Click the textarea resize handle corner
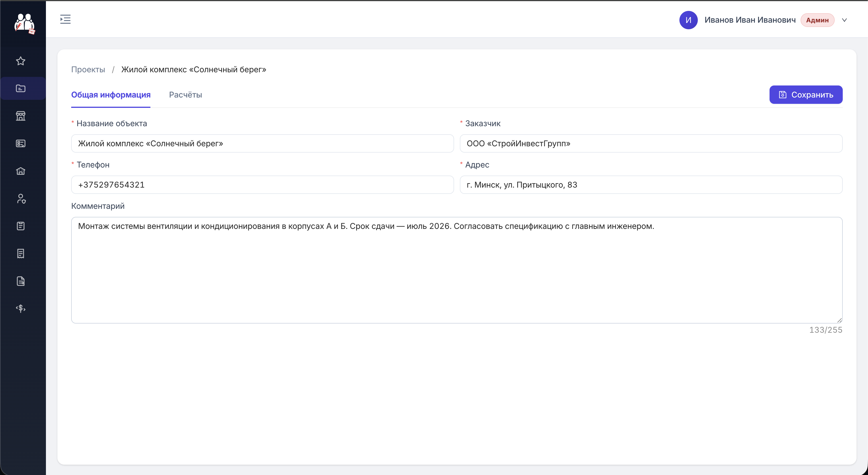Viewport: 868px width, 475px height. [x=839, y=320]
